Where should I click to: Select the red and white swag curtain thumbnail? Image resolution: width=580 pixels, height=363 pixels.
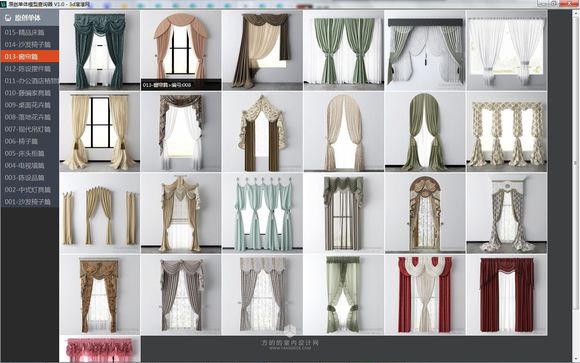(425, 295)
